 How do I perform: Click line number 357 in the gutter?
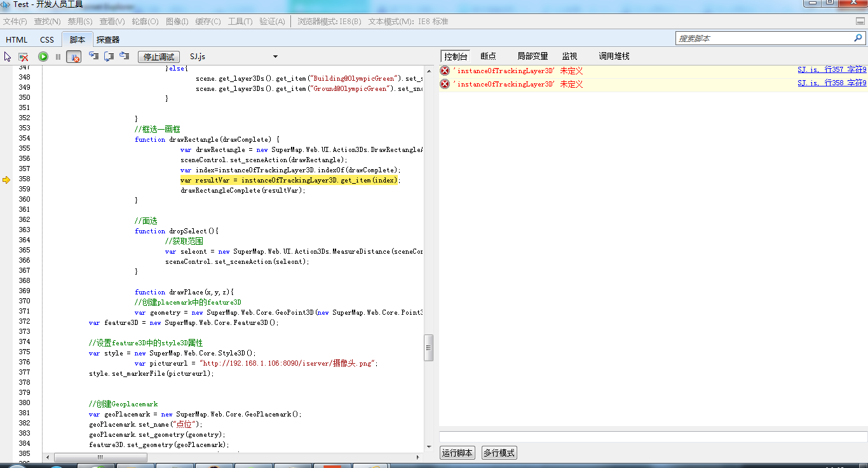point(24,169)
